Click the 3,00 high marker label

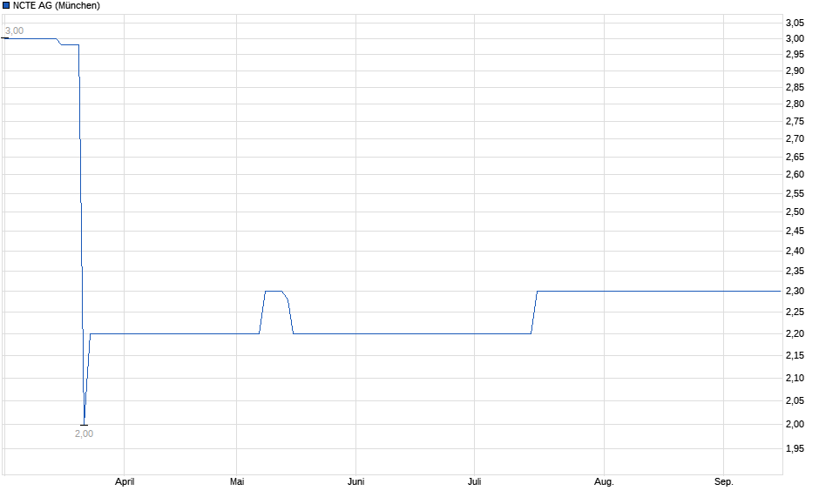coord(14,30)
